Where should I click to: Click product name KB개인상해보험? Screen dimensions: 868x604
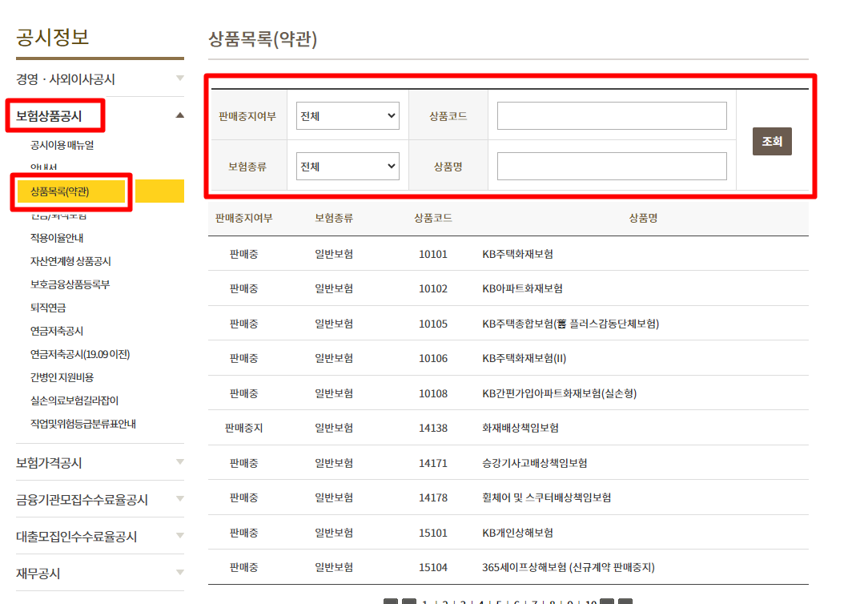(517, 533)
